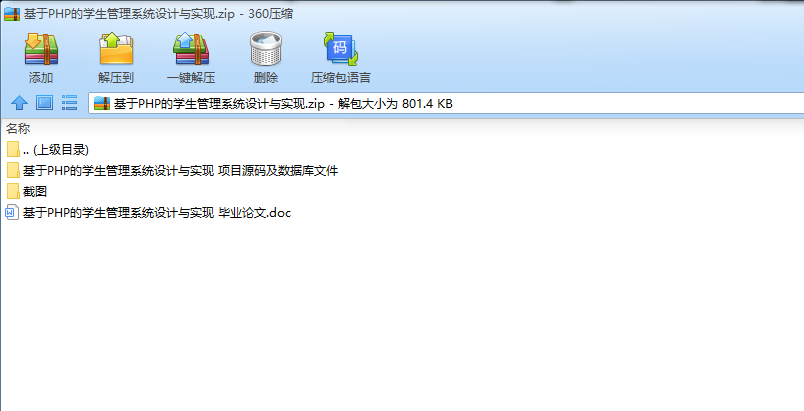Select the 项目源码及数据库文件 folder
This screenshot has width=804, height=411.
point(180,171)
